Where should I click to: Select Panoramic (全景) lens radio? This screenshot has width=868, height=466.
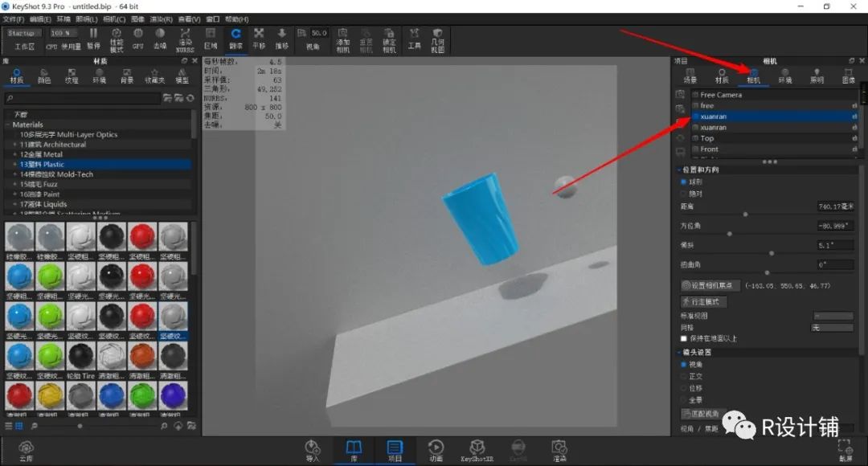pos(684,399)
